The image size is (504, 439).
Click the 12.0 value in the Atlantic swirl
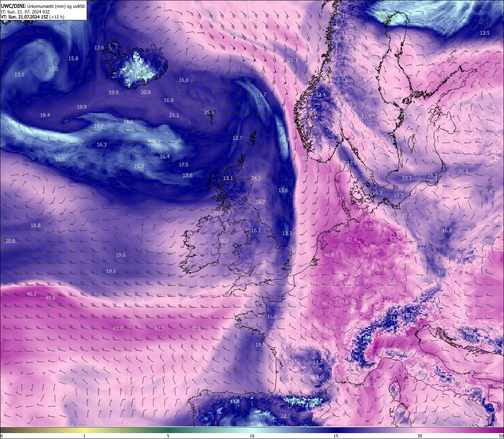(53, 69)
